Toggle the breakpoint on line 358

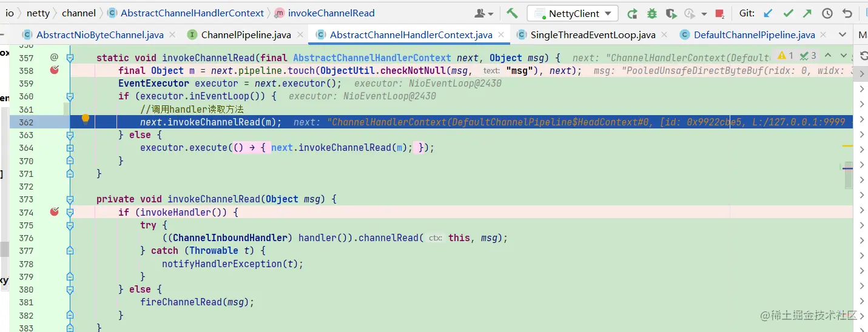click(55, 70)
